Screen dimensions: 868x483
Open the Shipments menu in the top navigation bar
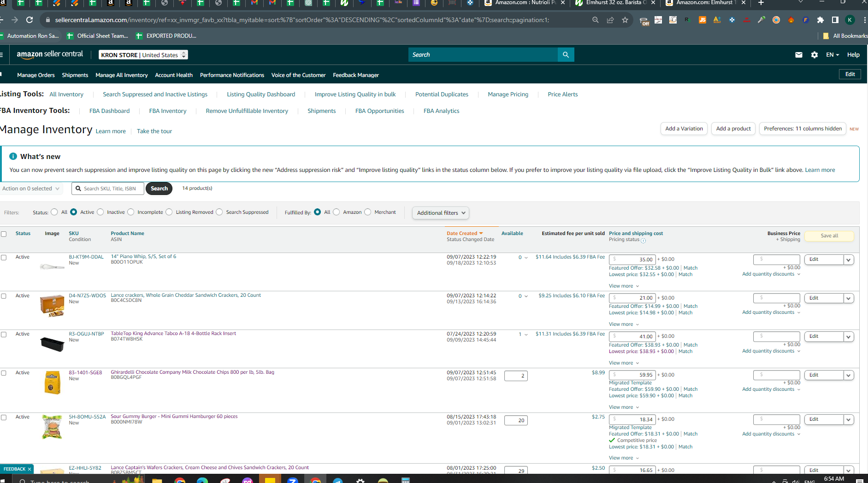click(75, 75)
